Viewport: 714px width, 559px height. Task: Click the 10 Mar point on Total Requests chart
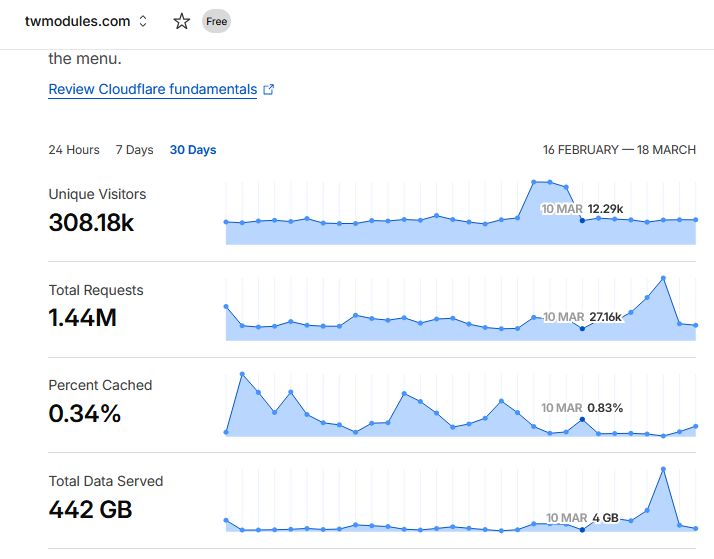coord(582,329)
